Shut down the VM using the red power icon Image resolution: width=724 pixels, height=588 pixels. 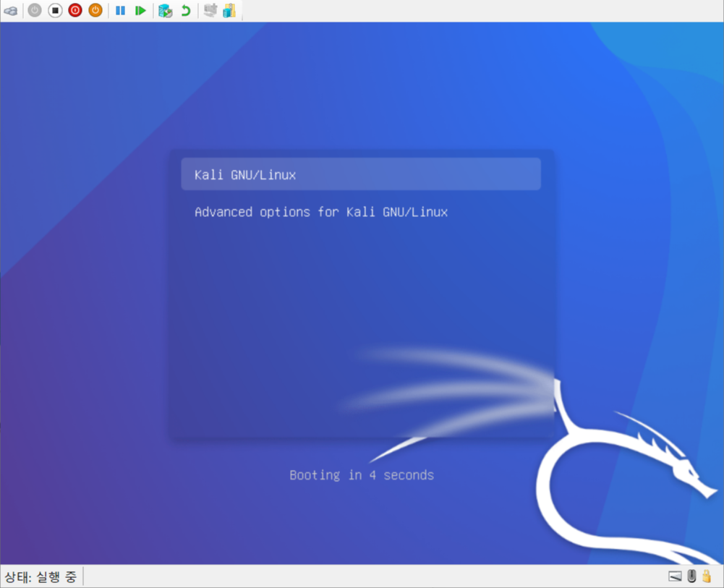[75, 10]
